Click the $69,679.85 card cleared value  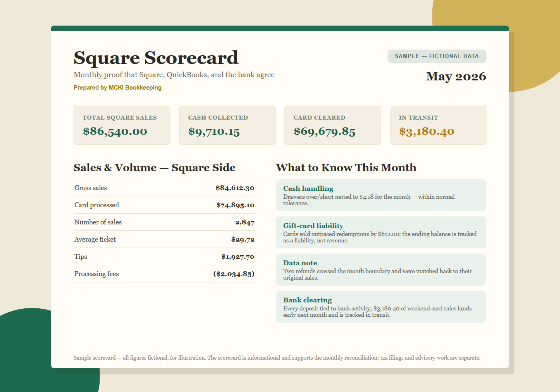(x=324, y=131)
